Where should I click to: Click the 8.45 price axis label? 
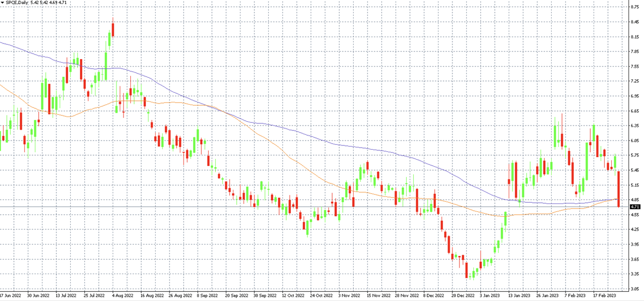click(635, 22)
